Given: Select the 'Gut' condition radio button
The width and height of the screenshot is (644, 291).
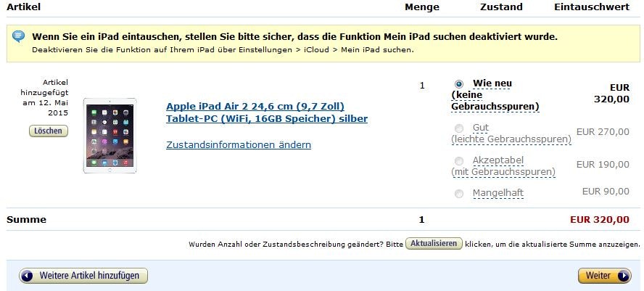Looking at the screenshot, I should [x=459, y=128].
